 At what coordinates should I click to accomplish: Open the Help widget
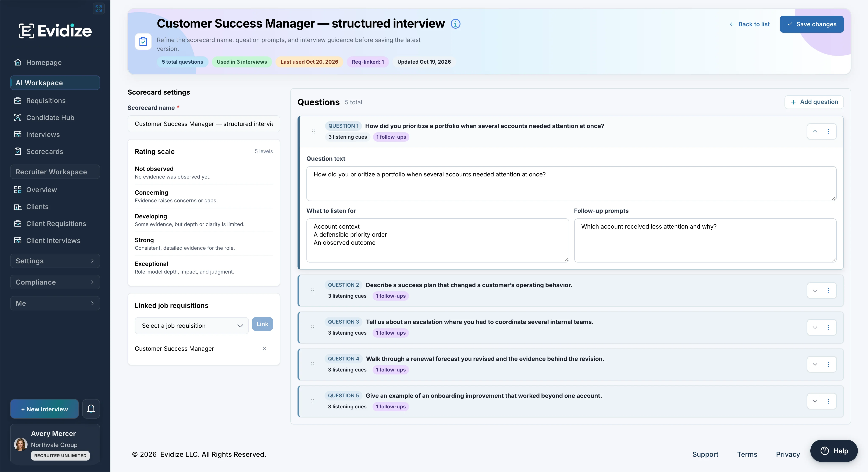834,451
